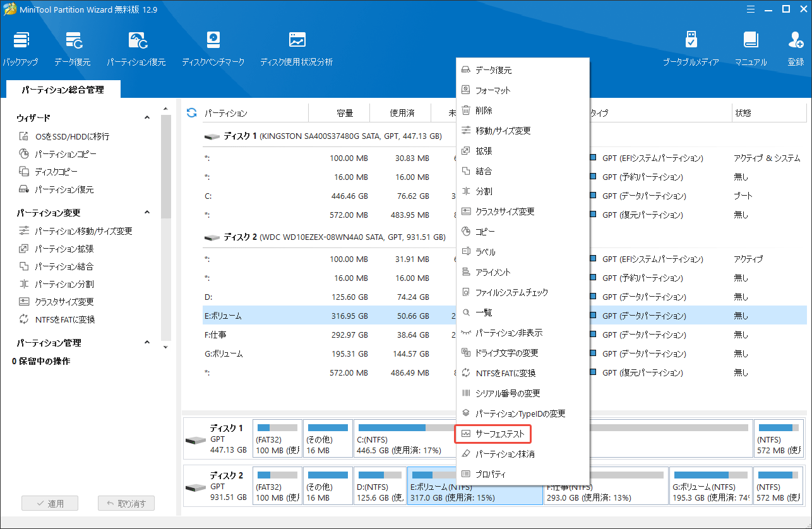812x529 pixels.
Task: Choose パーティション結合 in sidebar
Action: click(56, 266)
